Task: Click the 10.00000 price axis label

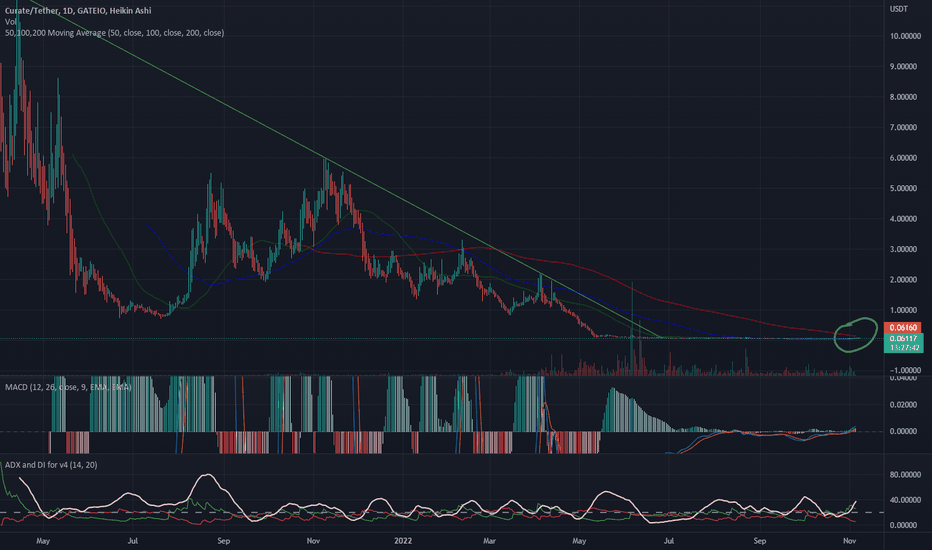Action: point(905,36)
